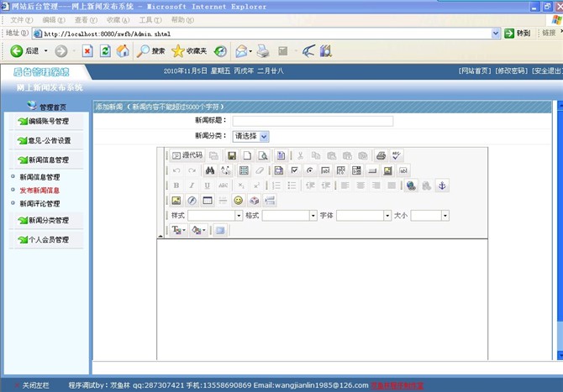
Task: Open the 帮助 menu
Action: coord(182,20)
